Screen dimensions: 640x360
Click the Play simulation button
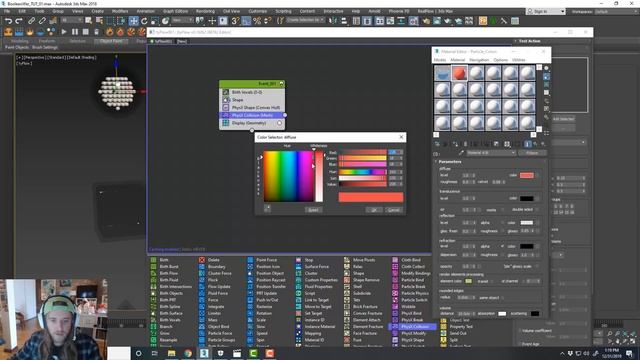point(64,31)
